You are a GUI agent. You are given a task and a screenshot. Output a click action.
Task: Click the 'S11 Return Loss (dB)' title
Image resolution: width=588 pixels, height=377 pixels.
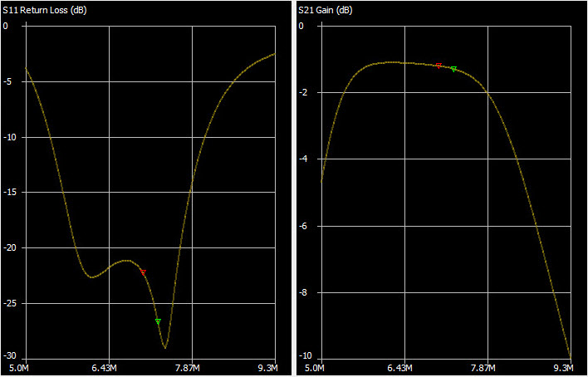pyautogui.click(x=45, y=11)
